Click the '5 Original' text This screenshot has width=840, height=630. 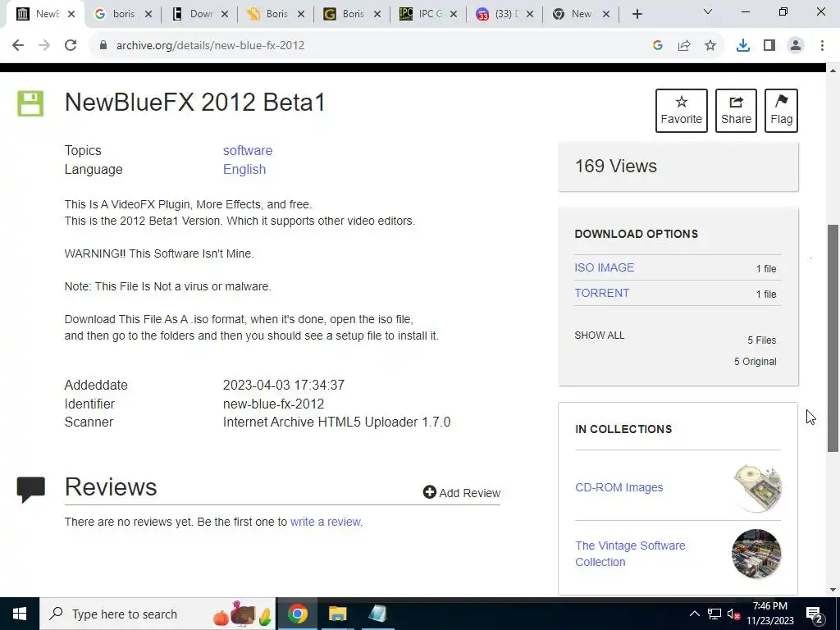coord(755,362)
